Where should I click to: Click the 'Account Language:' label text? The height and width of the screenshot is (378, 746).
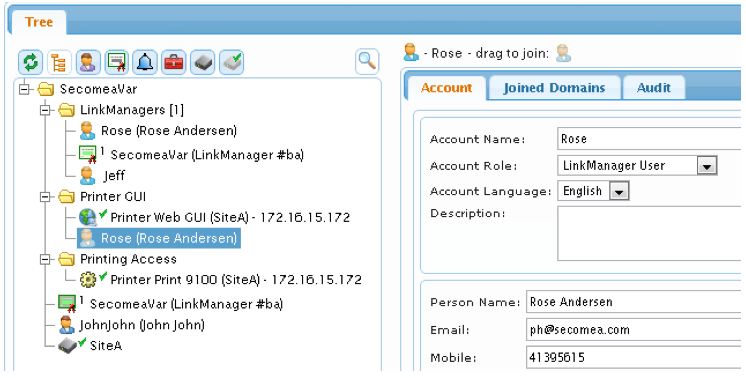[x=490, y=191]
